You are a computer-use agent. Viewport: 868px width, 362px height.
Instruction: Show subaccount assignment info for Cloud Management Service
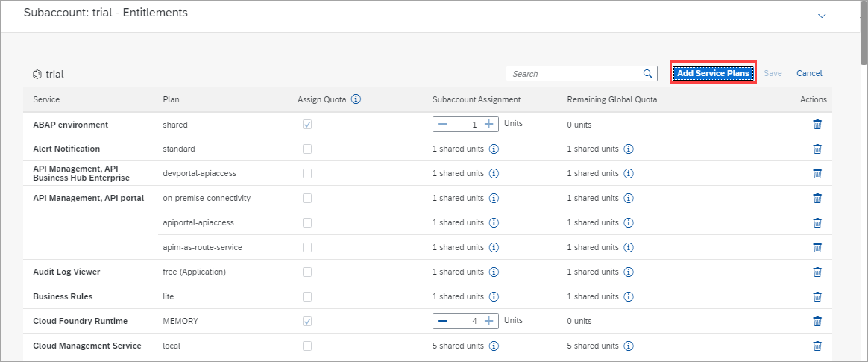pos(494,346)
